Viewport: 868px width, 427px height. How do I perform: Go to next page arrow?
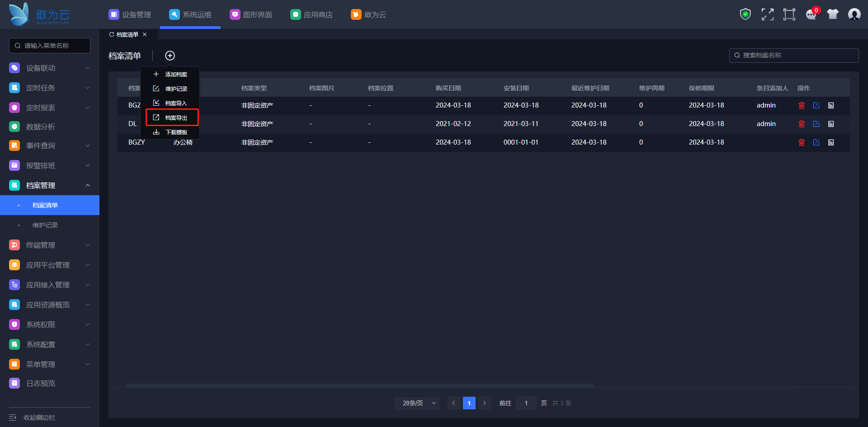pos(485,403)
